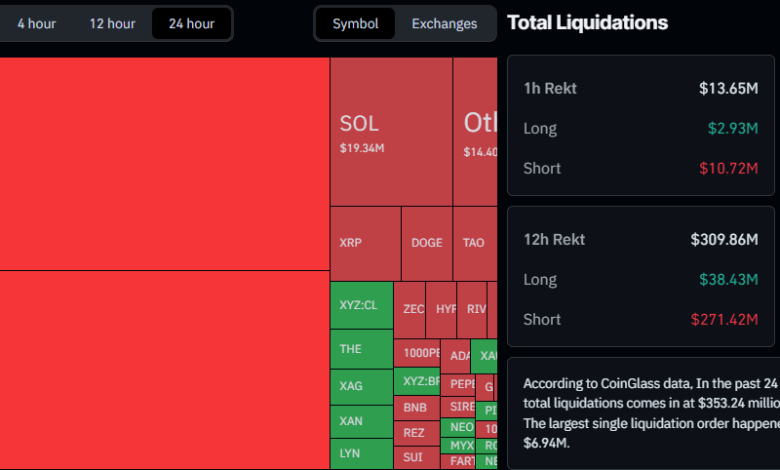Select the DOGE tile in heatmap
780x470 pixels.
(427, 243)
